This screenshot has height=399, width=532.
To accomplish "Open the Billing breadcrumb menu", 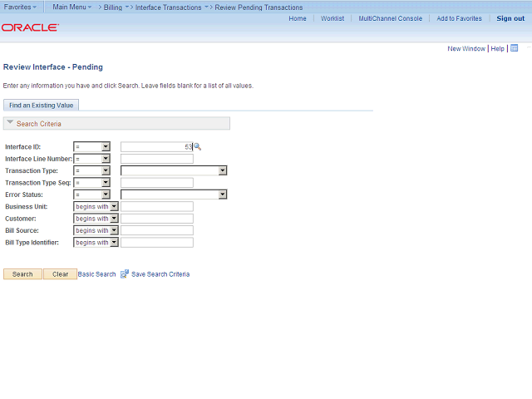I will pyautogui.click(x=116, y=7).
